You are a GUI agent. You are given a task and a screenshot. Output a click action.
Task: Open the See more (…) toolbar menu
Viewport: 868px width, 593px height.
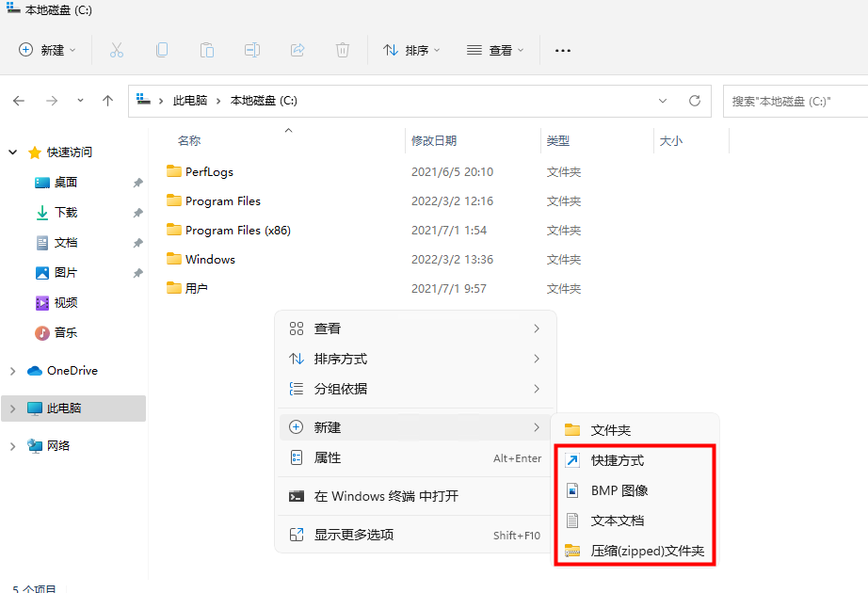562,50
